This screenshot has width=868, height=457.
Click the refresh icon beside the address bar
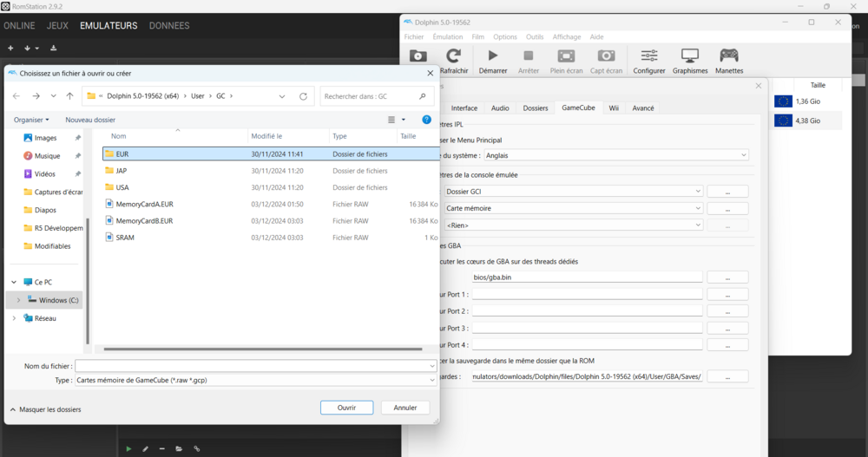(303, 96)
